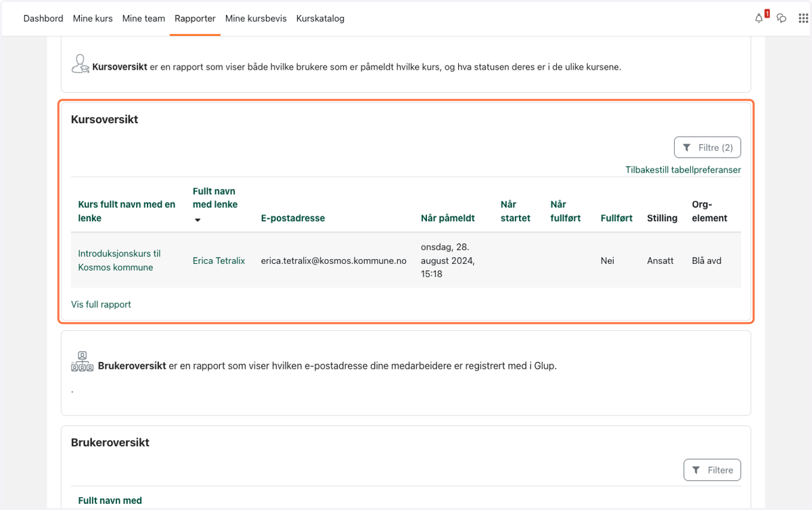Open the app grid menu icon

pos(803,18)
